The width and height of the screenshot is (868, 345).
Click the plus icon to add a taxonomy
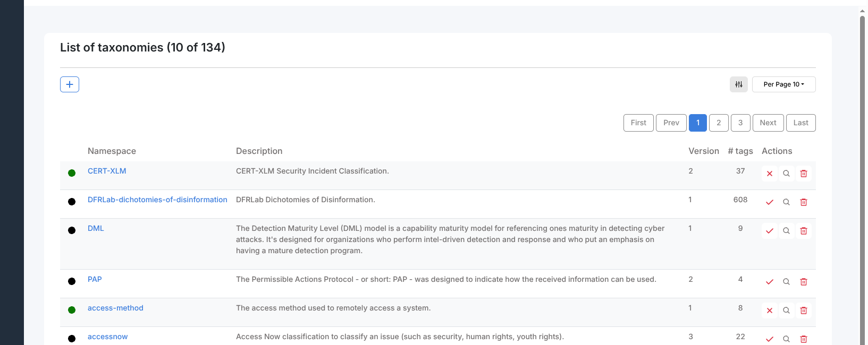(70, 84)
